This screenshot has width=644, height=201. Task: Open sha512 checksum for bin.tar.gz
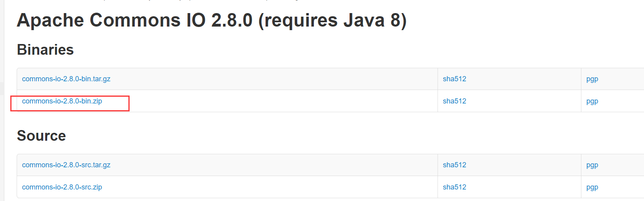[x=455, y=79]
